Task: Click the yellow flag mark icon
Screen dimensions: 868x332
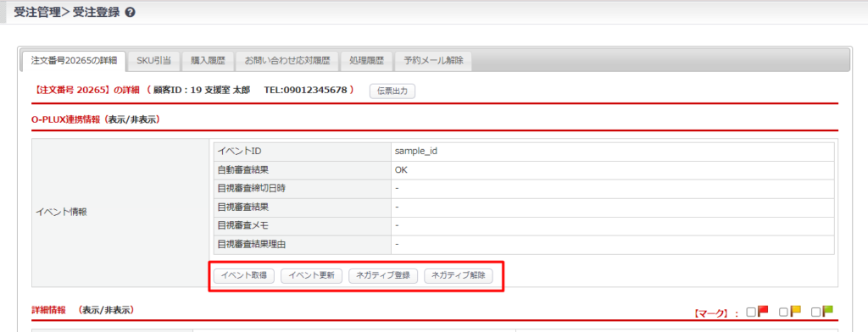Action: [x=795, y=311]
